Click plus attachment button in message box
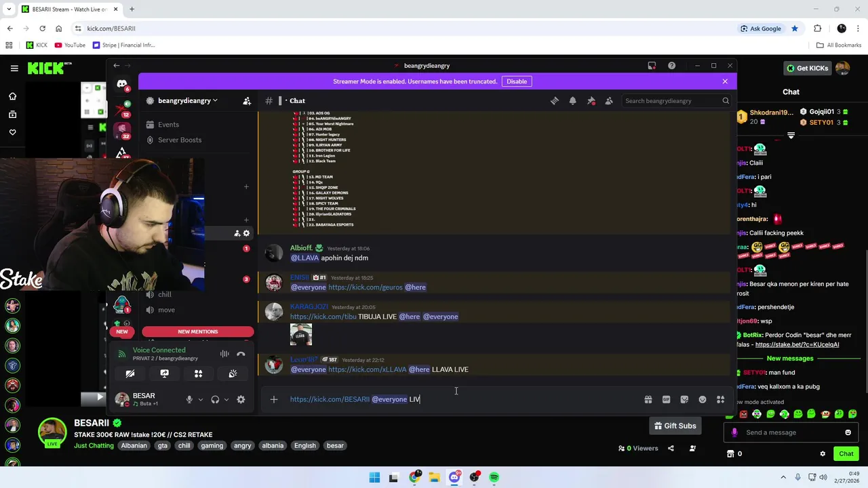This screenshot has height=488, width=868. [x=274, y=399]
